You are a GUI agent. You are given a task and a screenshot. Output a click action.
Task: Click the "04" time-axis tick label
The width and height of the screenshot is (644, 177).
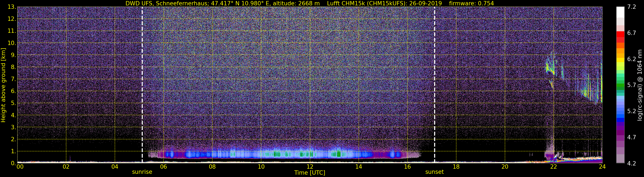[115, 167]
